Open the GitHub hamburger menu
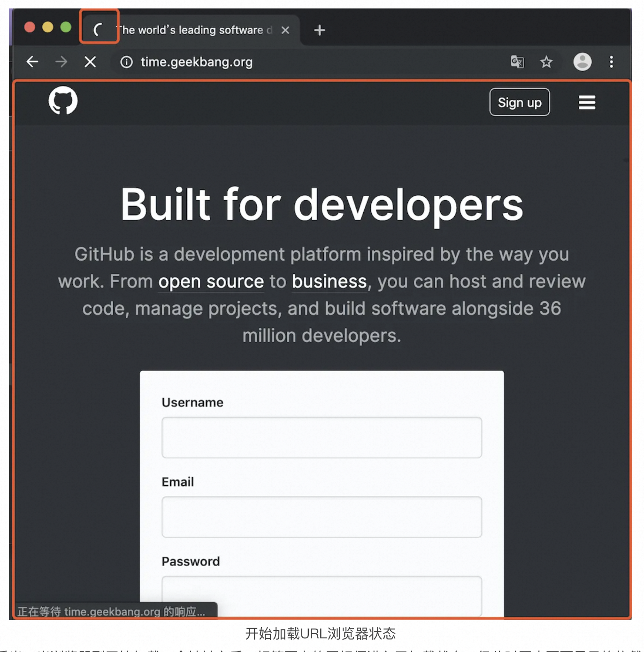Image resolution: width=644 pixels, height=652 pixels. [x=587, y=102]
